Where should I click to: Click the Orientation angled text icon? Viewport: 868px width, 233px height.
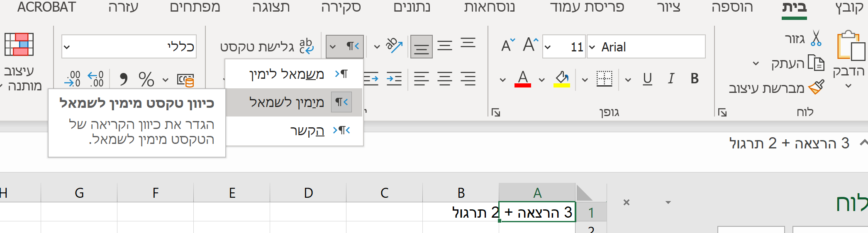(x=394, y=46)
